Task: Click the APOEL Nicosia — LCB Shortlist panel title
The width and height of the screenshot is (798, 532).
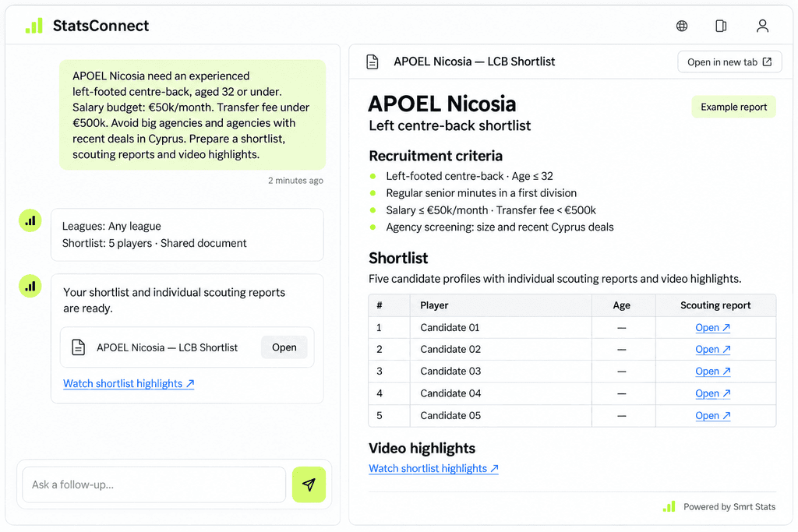Action: pos(475,62)
